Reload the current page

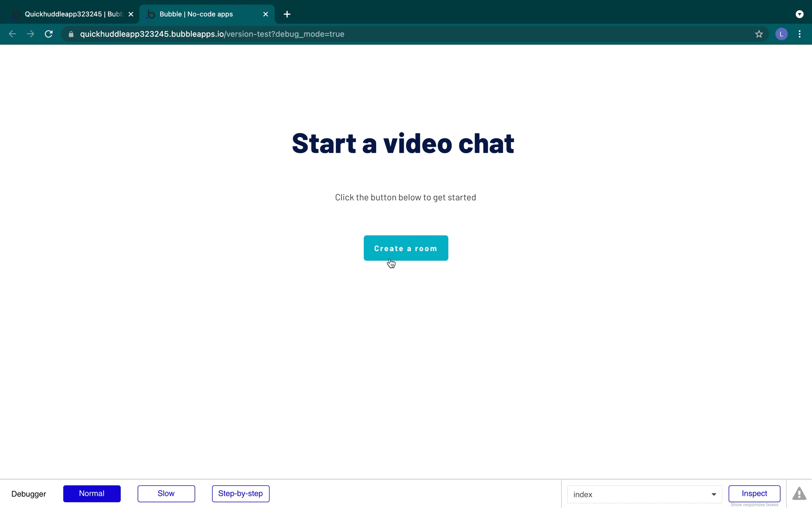pyautogui.click(x=49, y=34)
